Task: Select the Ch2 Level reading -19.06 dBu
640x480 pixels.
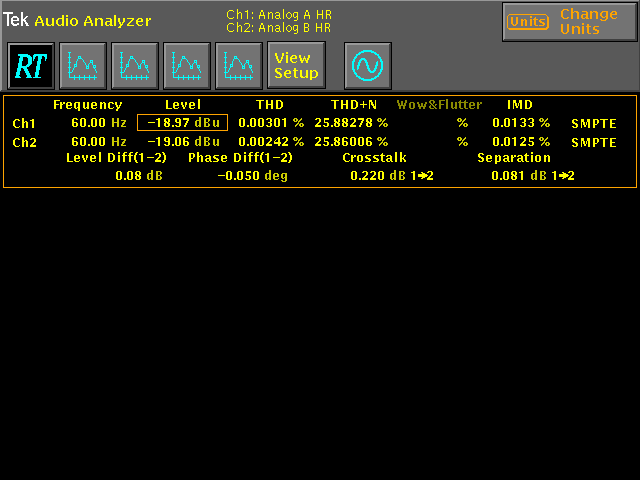Action: pos(182,142)
